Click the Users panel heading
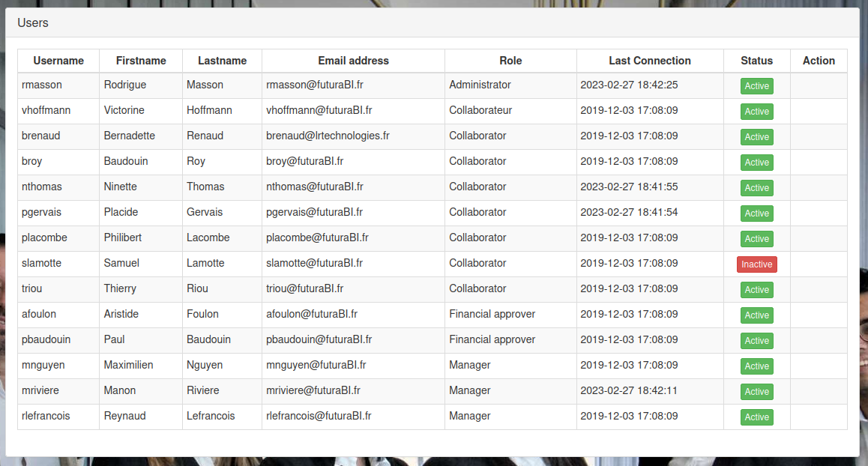This screenshot has height=466, width=868. tap(33, 23)
